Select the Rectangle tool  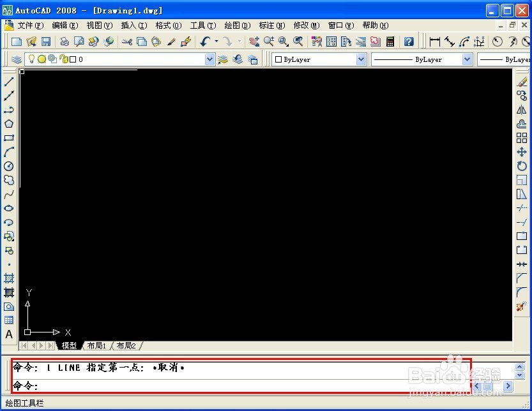tap(9, 138)
